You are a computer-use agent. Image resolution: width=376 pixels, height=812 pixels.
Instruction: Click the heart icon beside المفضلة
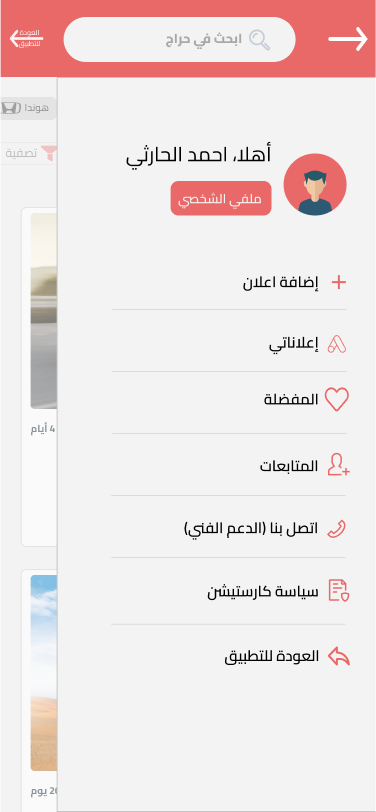(x=337, y=400)
